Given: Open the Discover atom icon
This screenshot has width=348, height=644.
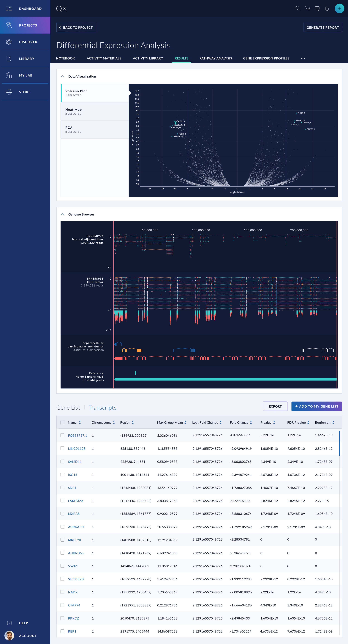Looking at the screenshot, I should click(x=9, y=42).
